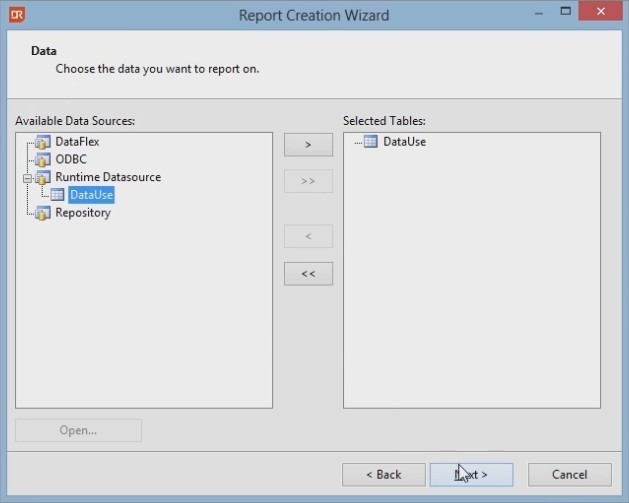Image resolution: width=629 pixels, height=503 pixels.
Task: Cancel the Report Creation Wizard
Action: click(569, 474)
